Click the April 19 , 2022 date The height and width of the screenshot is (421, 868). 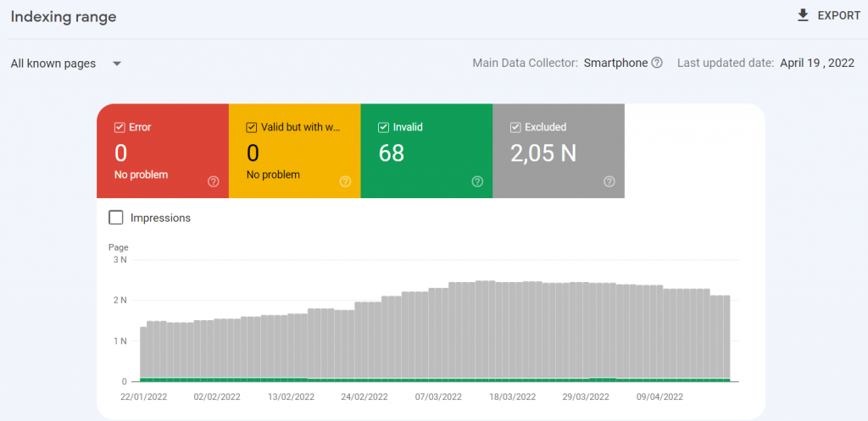coord(817,63)
